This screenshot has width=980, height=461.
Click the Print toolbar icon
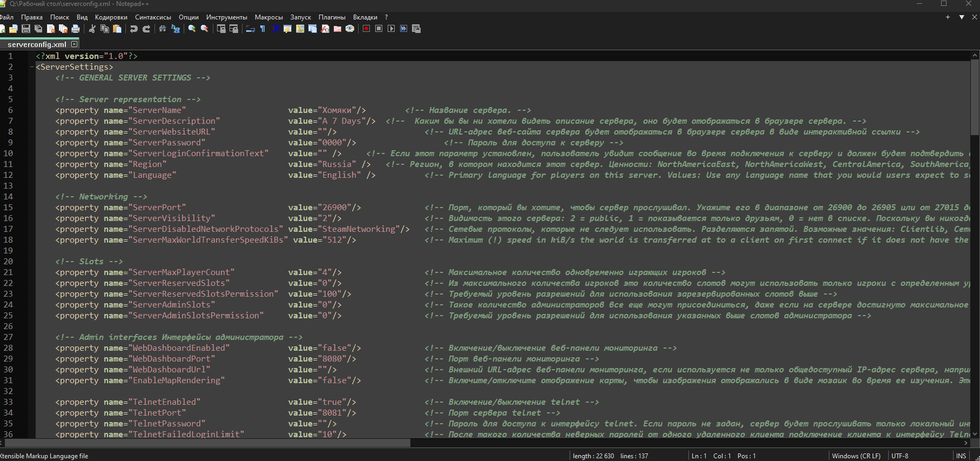click(x=76, y=29)
